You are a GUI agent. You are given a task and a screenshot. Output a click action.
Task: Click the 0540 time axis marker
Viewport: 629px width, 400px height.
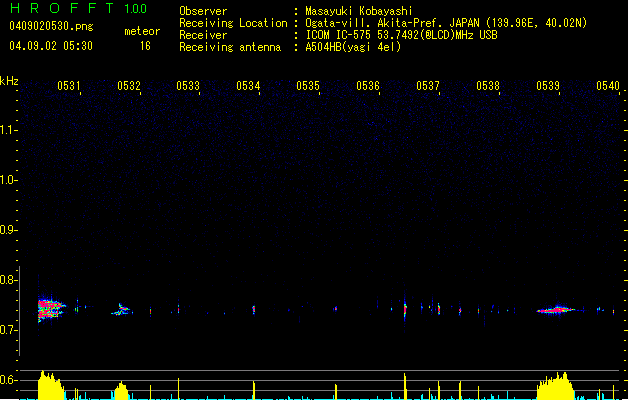[608, 86]
